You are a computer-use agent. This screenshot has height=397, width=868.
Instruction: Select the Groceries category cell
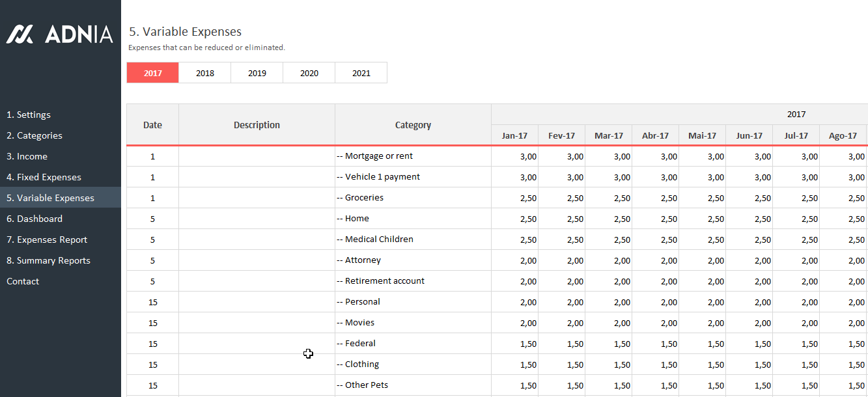tap(413, 198)
